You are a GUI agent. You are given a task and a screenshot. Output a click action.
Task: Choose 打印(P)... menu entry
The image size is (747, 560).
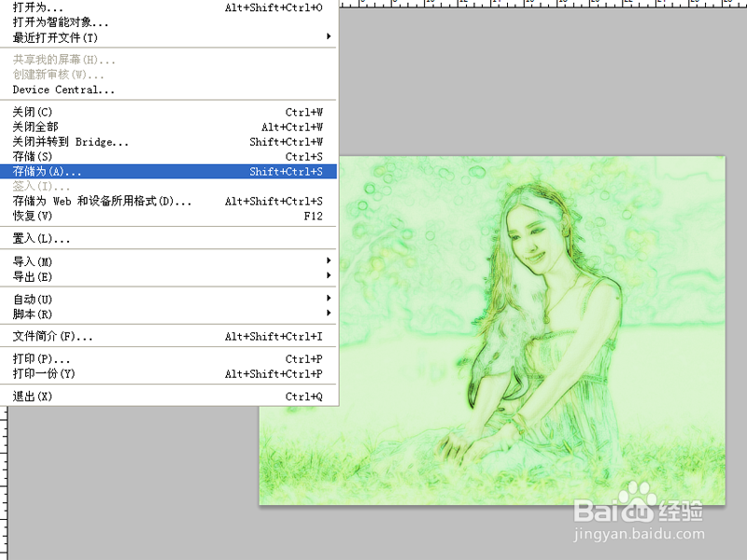point(168,358)
